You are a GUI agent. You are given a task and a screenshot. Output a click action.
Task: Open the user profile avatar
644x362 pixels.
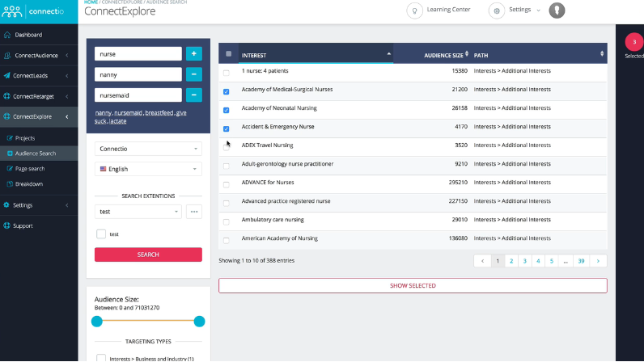(557, 11)
